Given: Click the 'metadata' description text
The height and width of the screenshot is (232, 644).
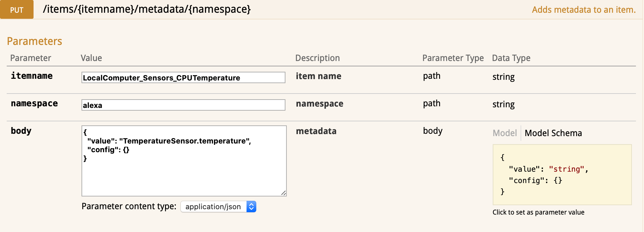Looking at the screenshot, I should point(316,131).
